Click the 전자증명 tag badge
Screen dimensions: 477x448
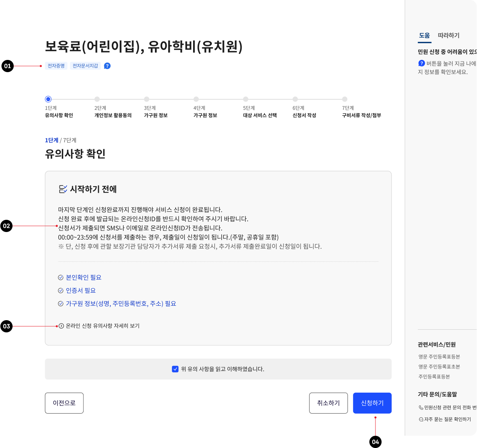pos(56,66)
